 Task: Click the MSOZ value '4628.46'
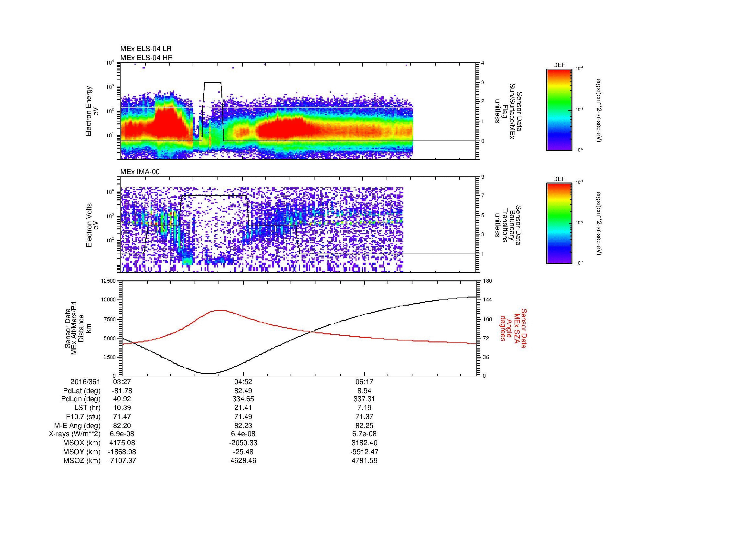tap(243, 461)
